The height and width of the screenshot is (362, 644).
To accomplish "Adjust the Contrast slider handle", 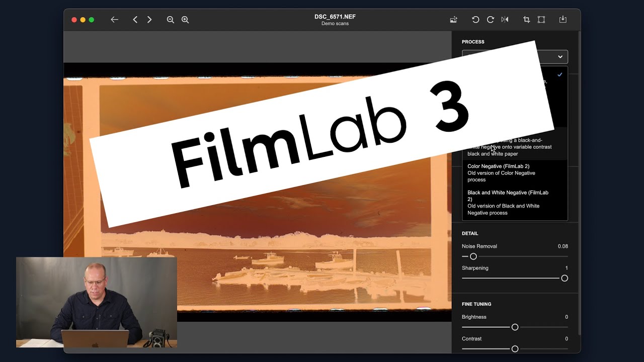I will (515, 349).
